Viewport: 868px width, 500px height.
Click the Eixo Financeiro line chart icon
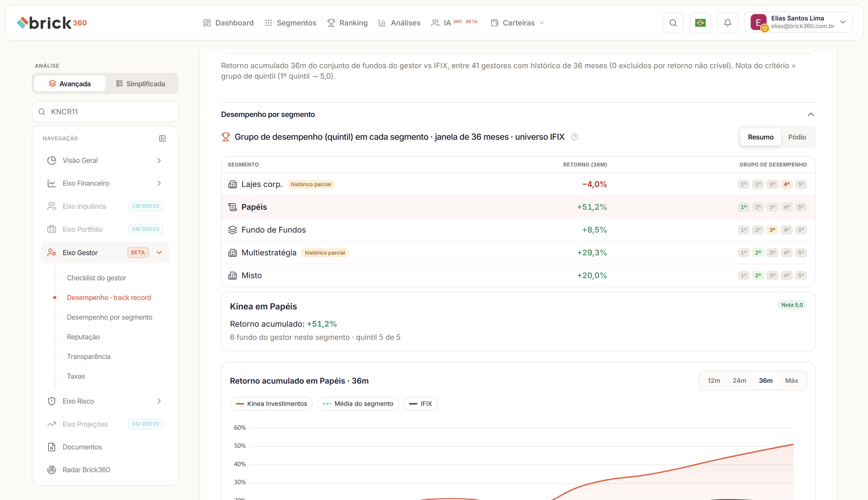click(51, 183)
